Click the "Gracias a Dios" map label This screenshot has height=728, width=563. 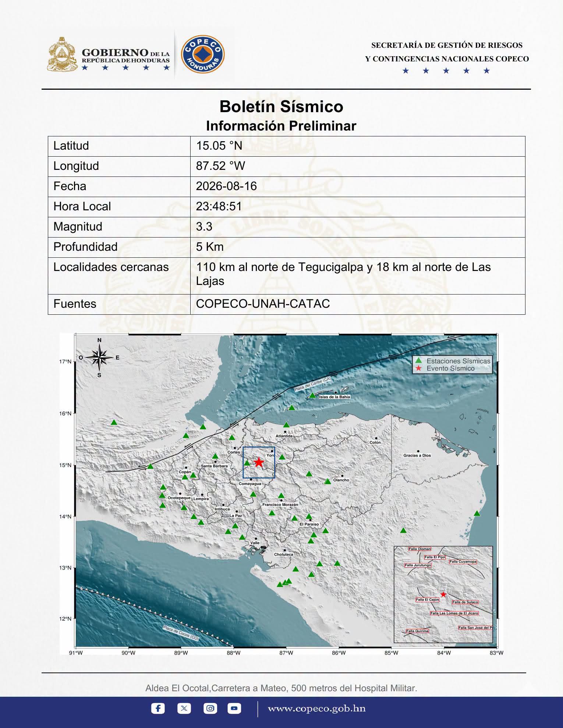click(417, 456)
